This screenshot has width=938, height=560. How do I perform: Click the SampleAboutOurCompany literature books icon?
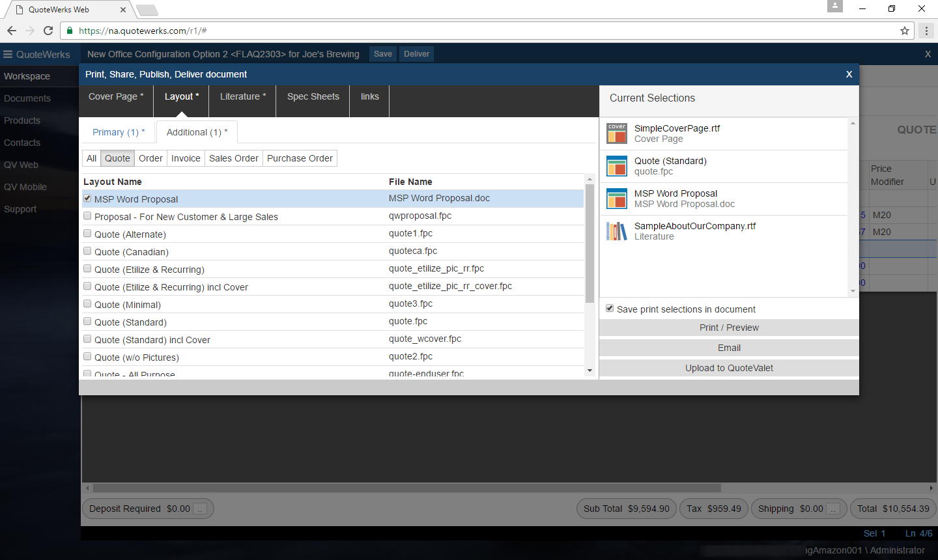616,231
